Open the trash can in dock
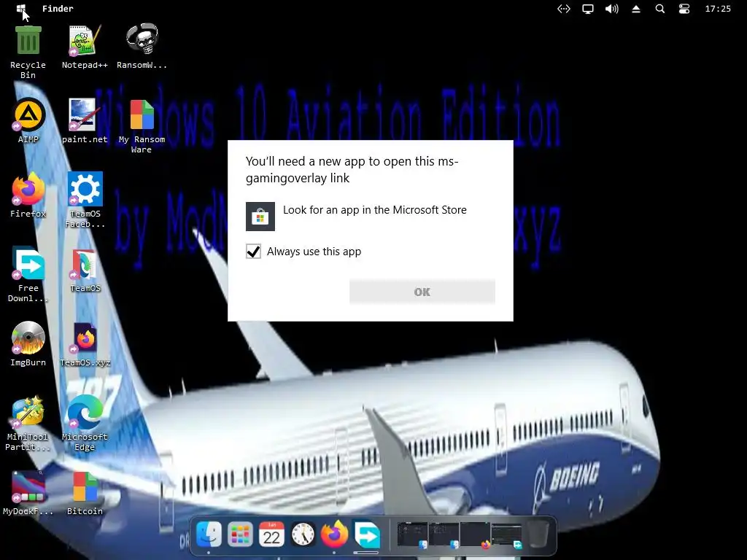This screenshot has width=747, height=560. [x=539, y=534]
